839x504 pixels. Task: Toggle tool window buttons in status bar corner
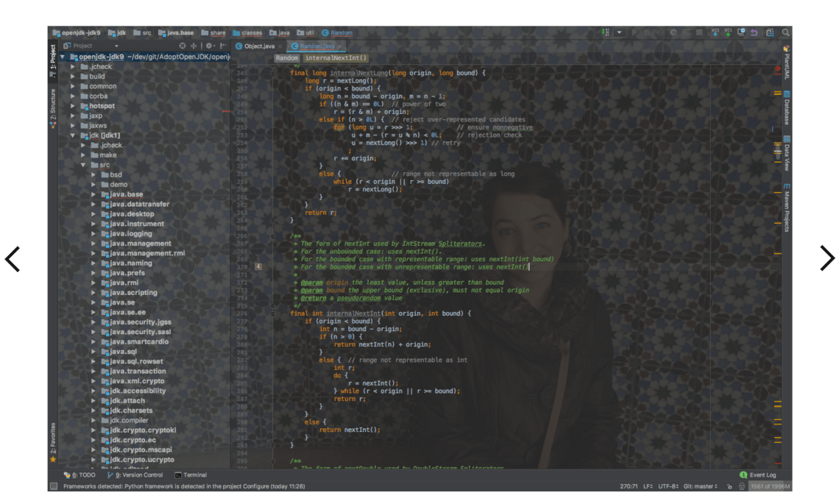(53, 486)
